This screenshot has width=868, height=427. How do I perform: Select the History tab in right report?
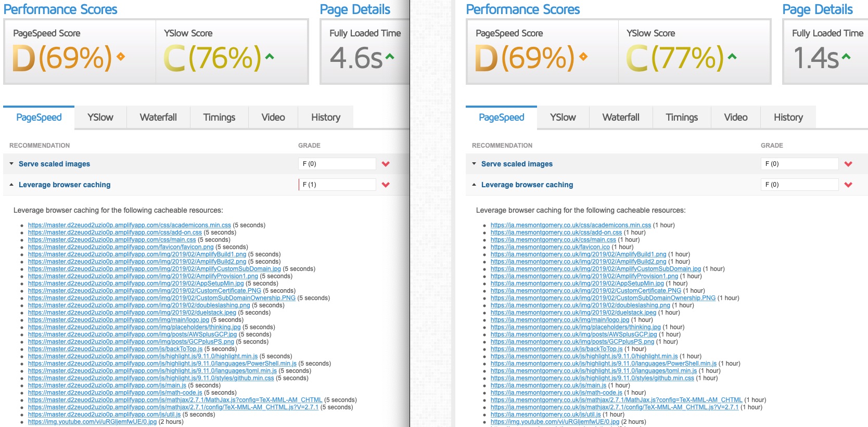tap(788, 118)
